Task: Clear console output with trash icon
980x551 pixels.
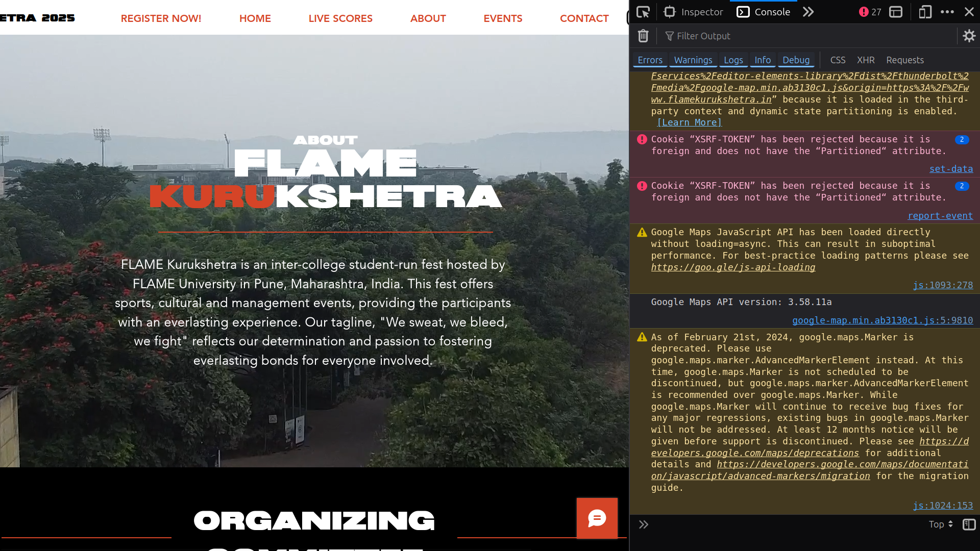Action: pos(643,36)
